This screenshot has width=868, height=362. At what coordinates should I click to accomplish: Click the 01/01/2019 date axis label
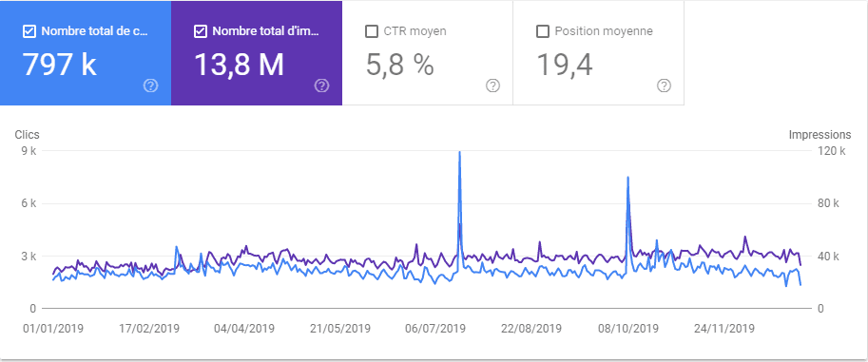[x=53, y=329]
